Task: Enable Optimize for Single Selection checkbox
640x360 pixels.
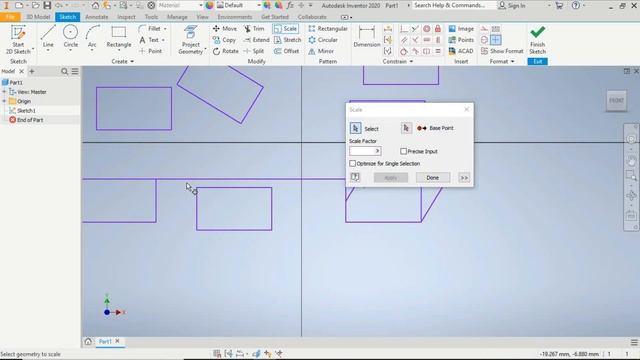Action: point(353,164)
